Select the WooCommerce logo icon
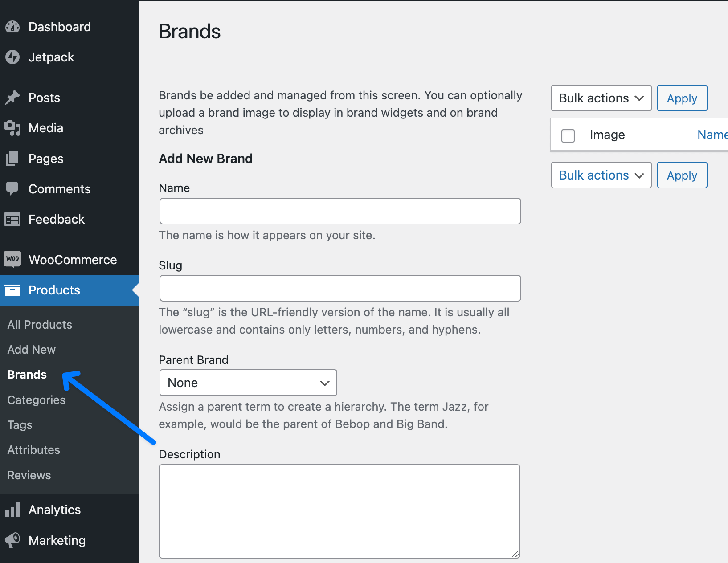The image size is (728, 563). (x=12, y=260)
